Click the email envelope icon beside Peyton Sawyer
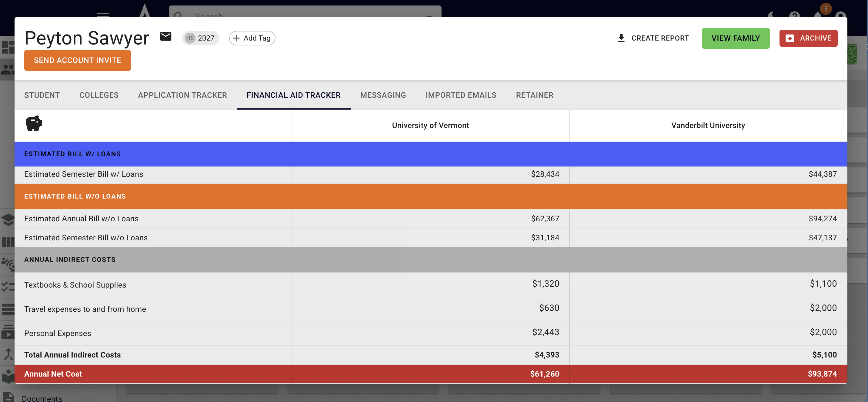The height and width of the screenshot is (402, 868). [x=165, y=36]
